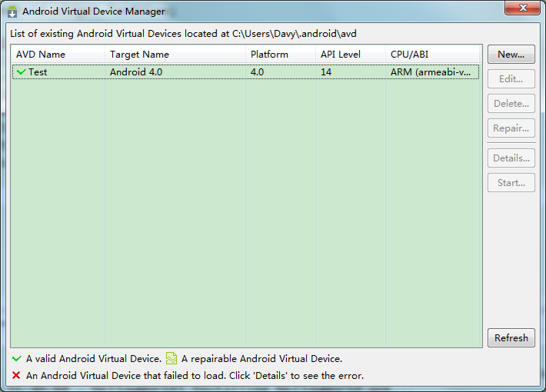Viewport: 546px width, 392px height.
Task: Click the green checkmark beside Test
Action: pyautogui.click(x=22, y=71)
